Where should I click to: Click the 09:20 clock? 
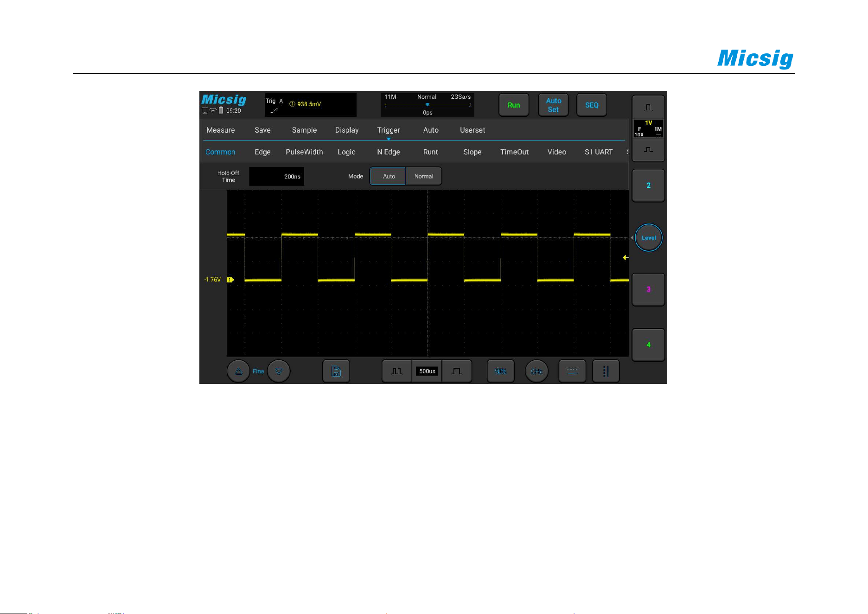[234, 111]
